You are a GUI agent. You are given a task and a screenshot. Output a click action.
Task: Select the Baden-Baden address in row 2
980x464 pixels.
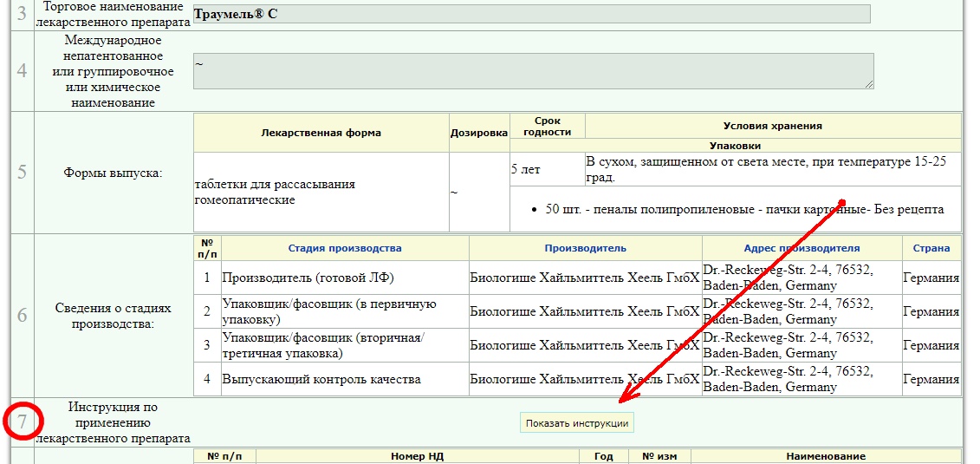[x=802, y=311]
